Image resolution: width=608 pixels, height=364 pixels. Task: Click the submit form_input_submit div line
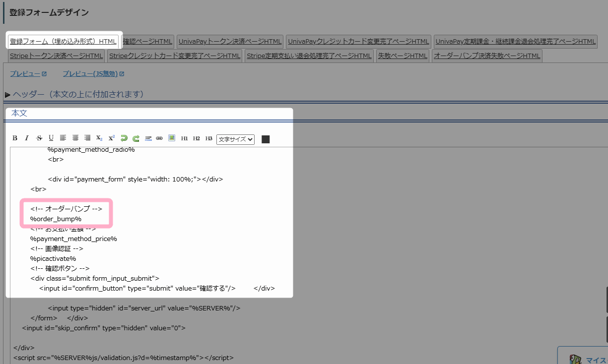[x=95, y=278]
